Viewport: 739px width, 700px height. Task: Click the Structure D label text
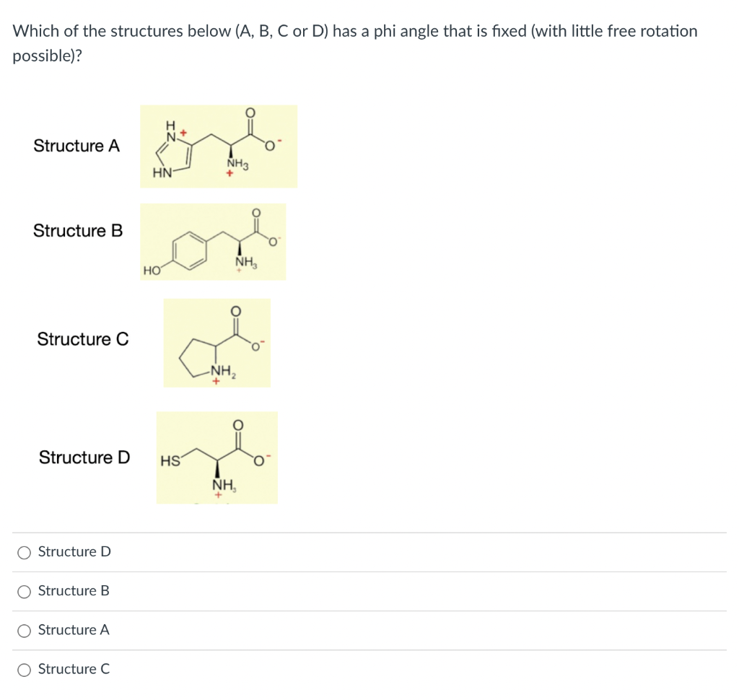pos(84,458)
